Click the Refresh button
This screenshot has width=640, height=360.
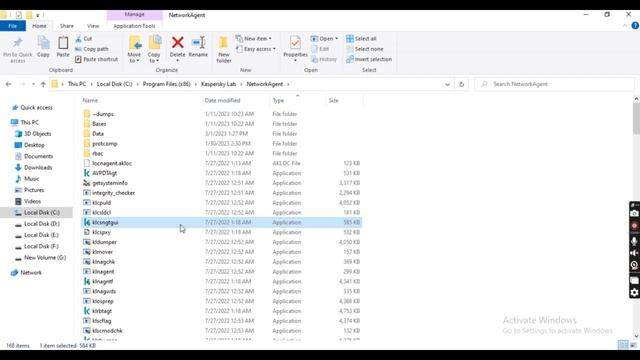(x=461, y=84)
